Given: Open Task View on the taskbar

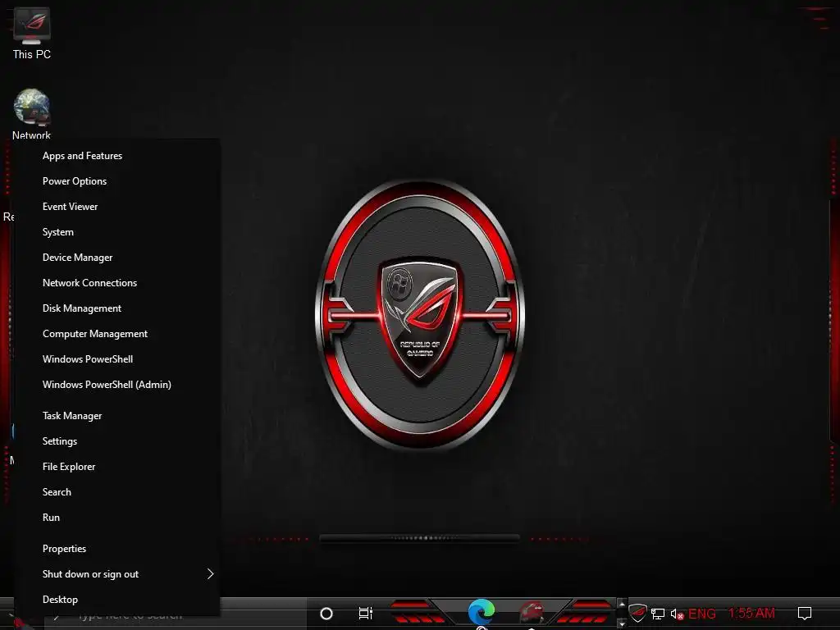Looking at the screenshot, I should coord(365,614).
